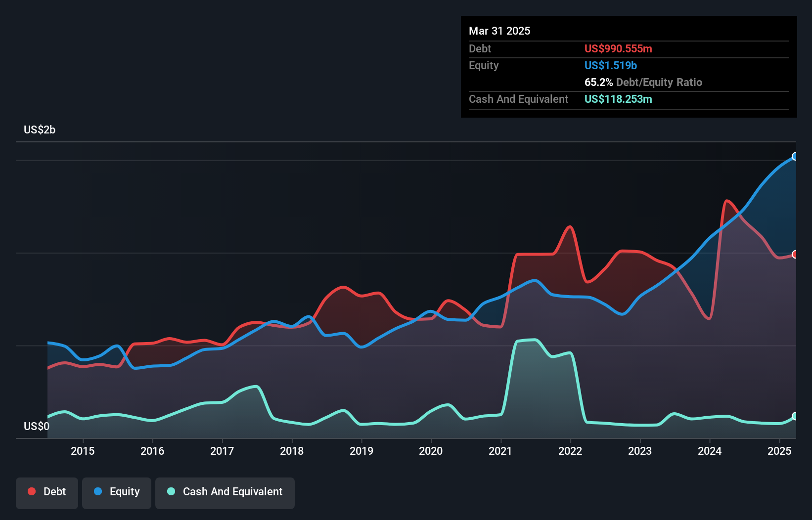This screenshot has height=520, width=812.
Task: Click the US$1.519b equity value
Action: click(x=611, y=65)
